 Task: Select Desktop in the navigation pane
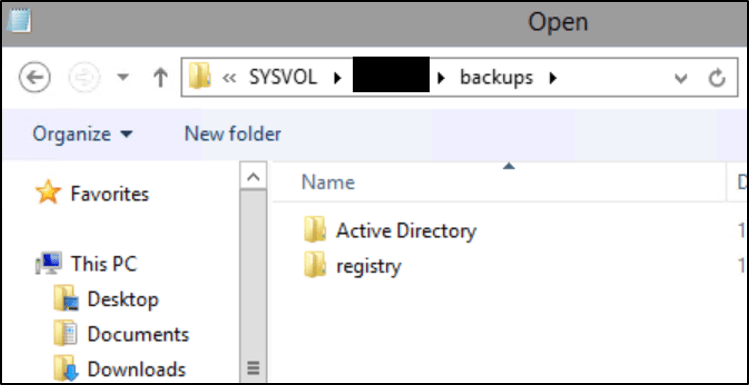(x=123, y=299)
